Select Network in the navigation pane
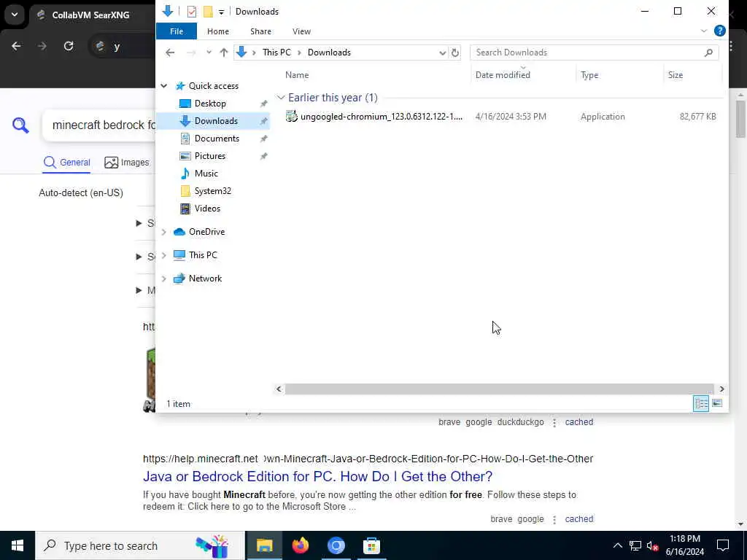Image resolution: width=747 pixels, height=560 pixels. pos(205,279)
